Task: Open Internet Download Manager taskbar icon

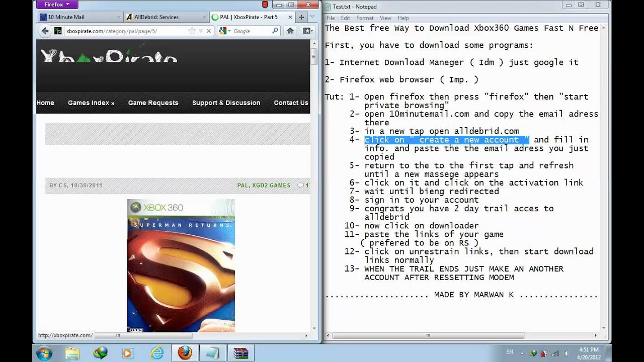Action: click(x=100, y=353)
